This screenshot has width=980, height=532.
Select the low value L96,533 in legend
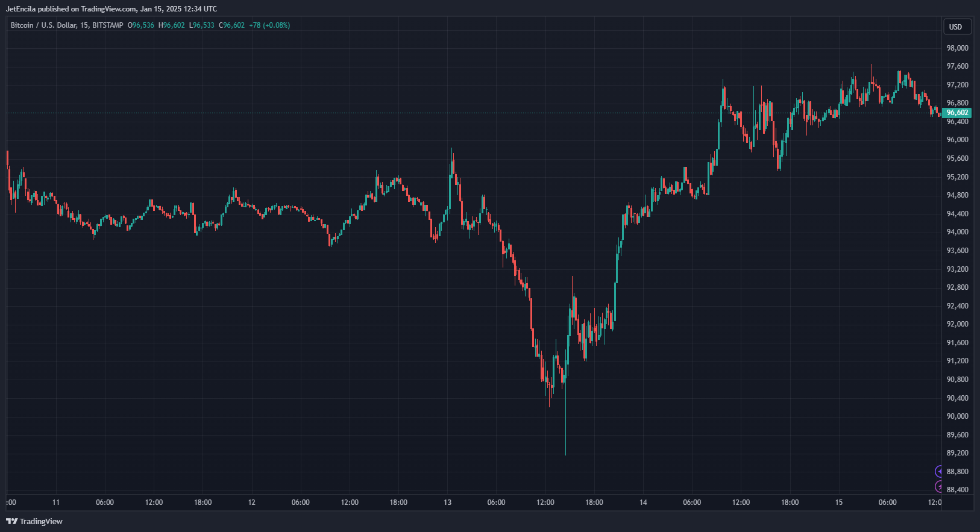coord(202,25)
